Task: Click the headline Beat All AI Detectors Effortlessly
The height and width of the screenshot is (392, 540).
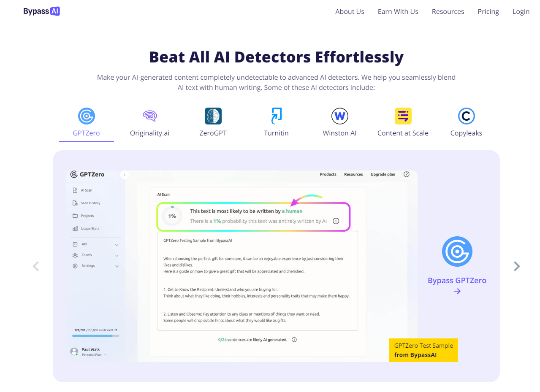Action: [277, 57]
